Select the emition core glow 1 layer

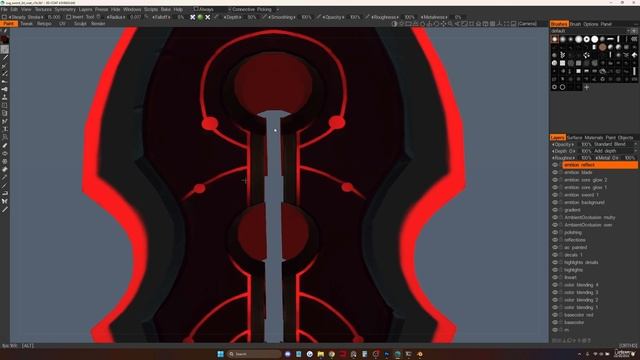(x=585, y=187)
